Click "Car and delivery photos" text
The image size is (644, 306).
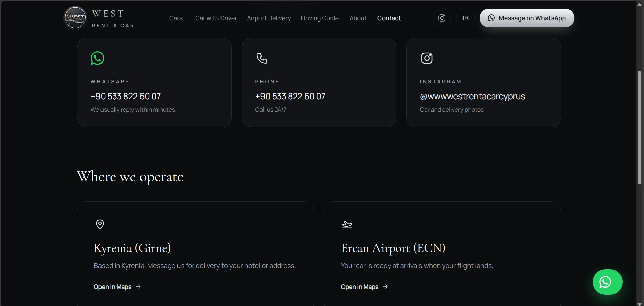coord(452,110)
